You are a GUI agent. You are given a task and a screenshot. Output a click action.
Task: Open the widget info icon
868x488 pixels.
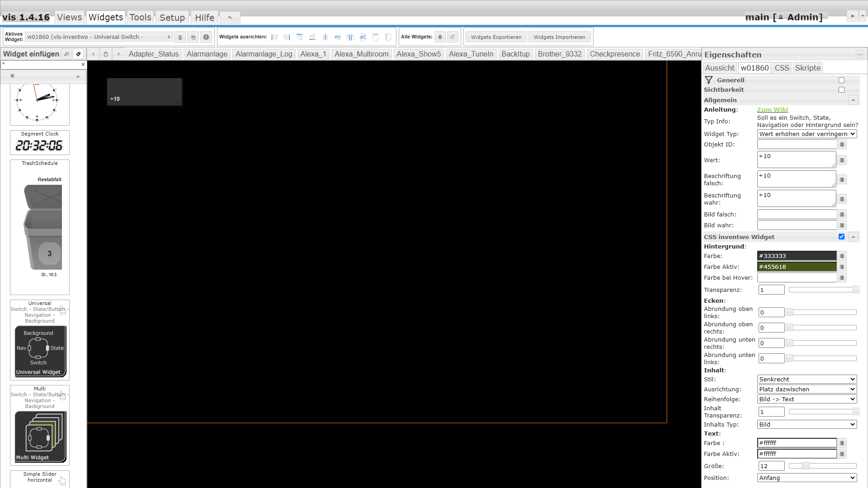[206, 37]
